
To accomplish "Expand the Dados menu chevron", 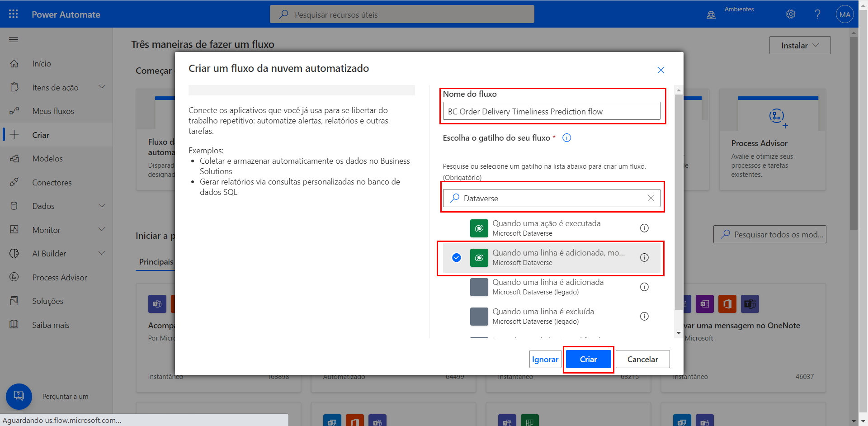I will click(x=102, y=206).
